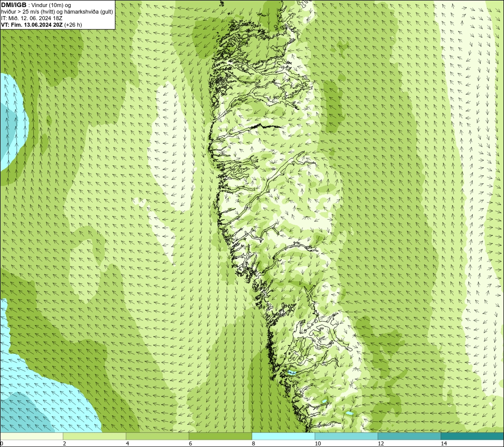Viewport: 504px width, 447px height.
Task: Click the 'VT: Fim. 13.06.2024 20Z' line
Action: pos(32,25)
